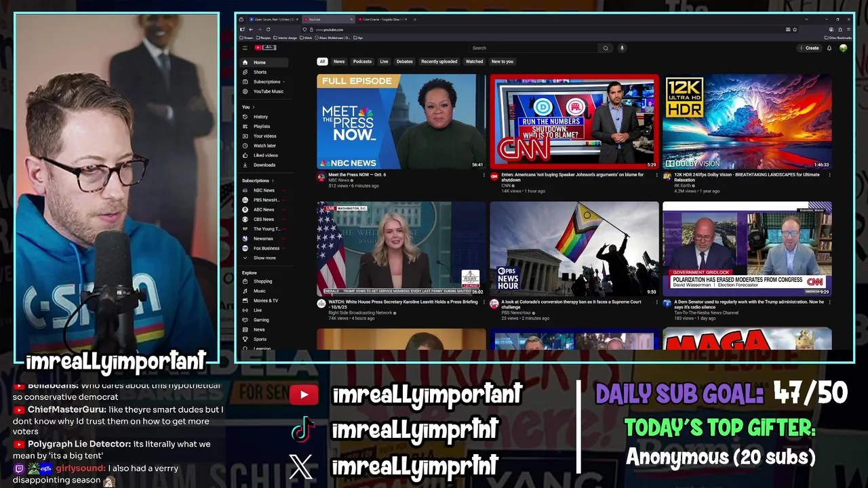Screen dimensions: 868x488
Task: Bookmark this page with star icon
Action: pos(795,29)
